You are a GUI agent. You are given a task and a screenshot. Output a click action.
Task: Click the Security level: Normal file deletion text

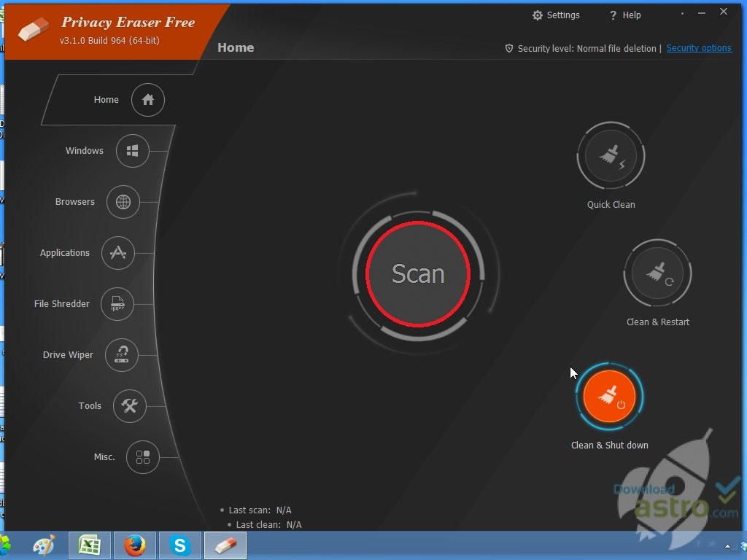[x=587, y=49]
